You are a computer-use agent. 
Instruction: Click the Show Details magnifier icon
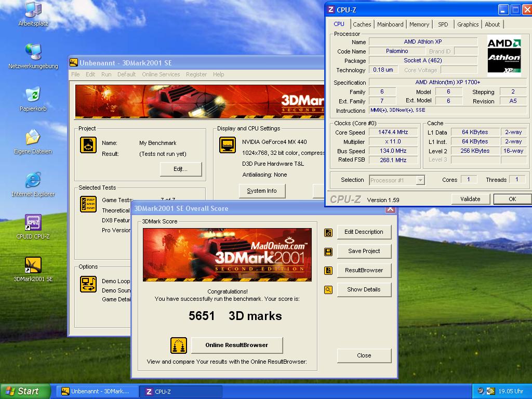click(x=328, y=290)
